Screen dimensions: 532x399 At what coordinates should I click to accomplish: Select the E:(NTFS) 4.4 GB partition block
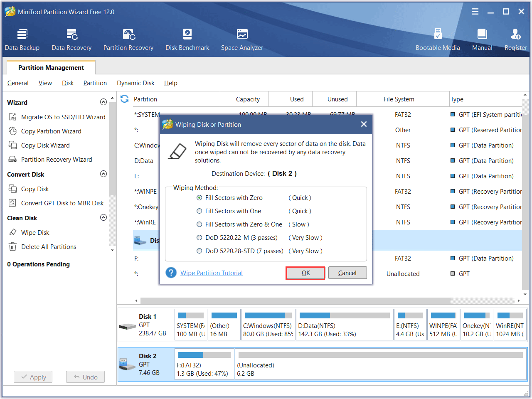(410, 325)
